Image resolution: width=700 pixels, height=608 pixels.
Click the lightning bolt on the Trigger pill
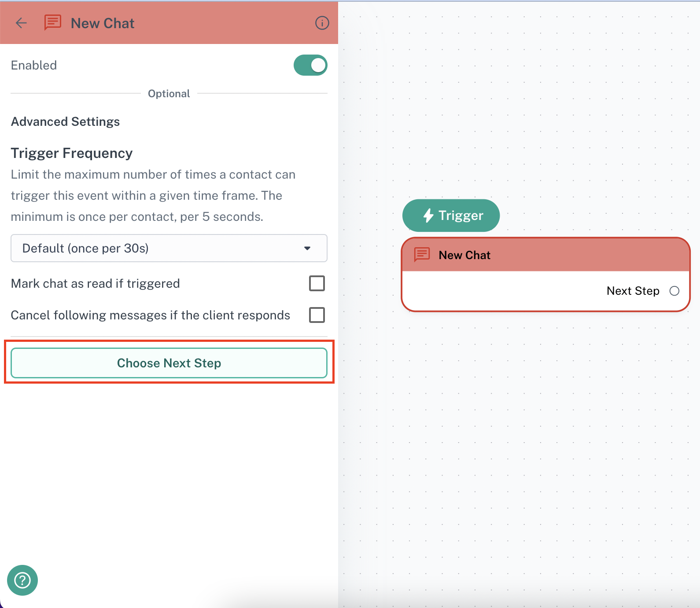click(428, 216)
